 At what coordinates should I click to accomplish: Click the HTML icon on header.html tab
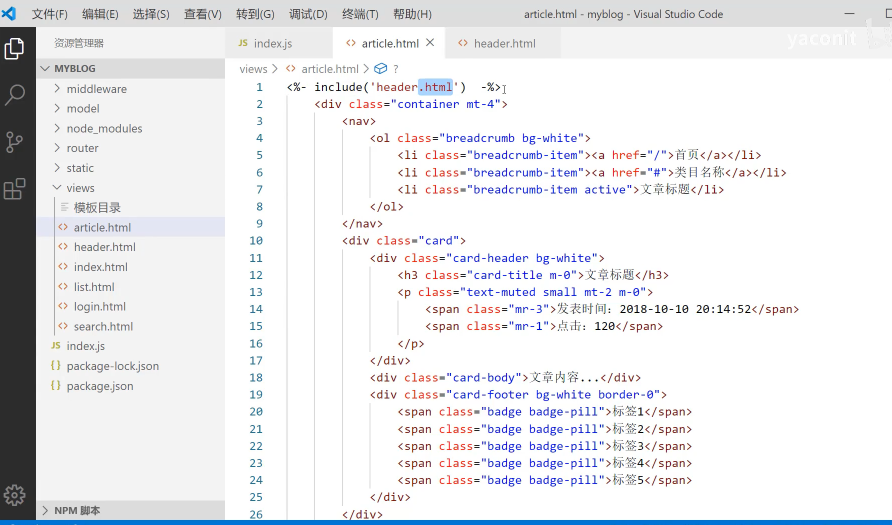click(x=463, y=43)
